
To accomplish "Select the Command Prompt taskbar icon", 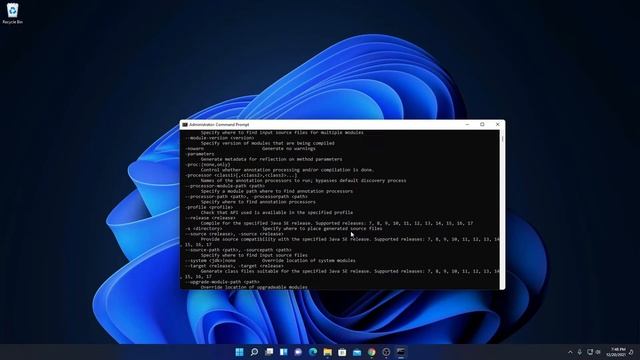I will pyautogui.click(x=401, y=352).
